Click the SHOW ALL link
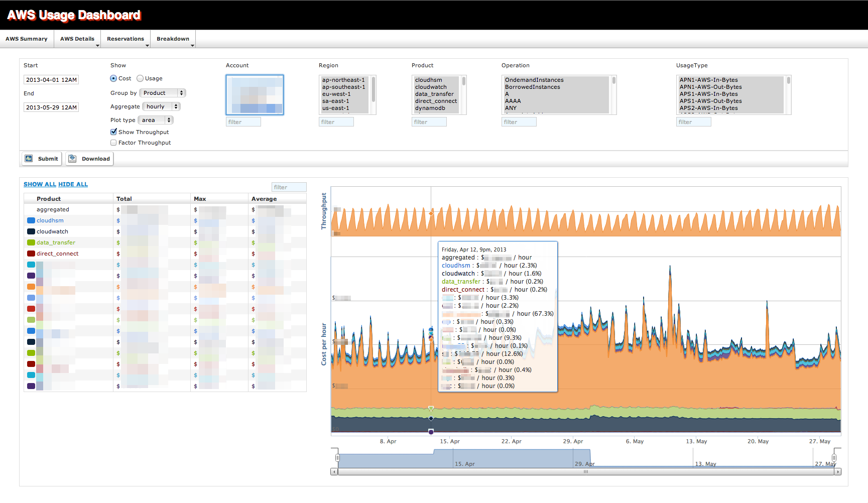Screen dimensions: 868x503 40,184
